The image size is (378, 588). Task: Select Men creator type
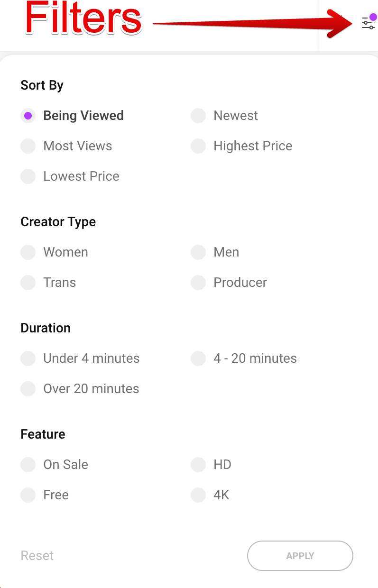tap(198, 252)
